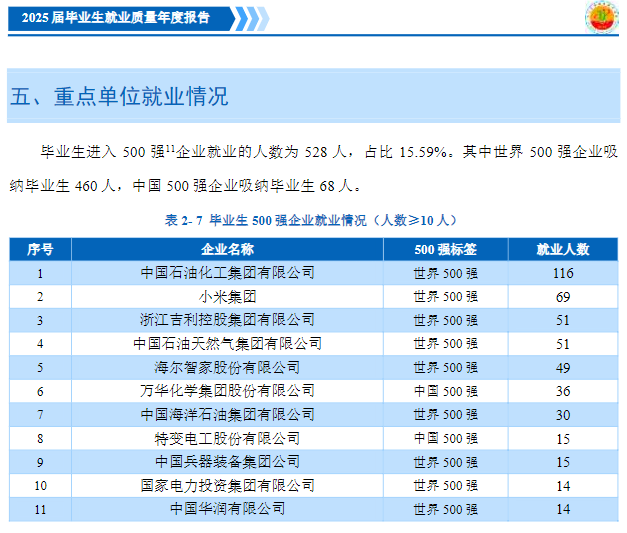Select the cell 中国华润有限公司
This screenshot has width=627, height=533.
pos(227,509)
